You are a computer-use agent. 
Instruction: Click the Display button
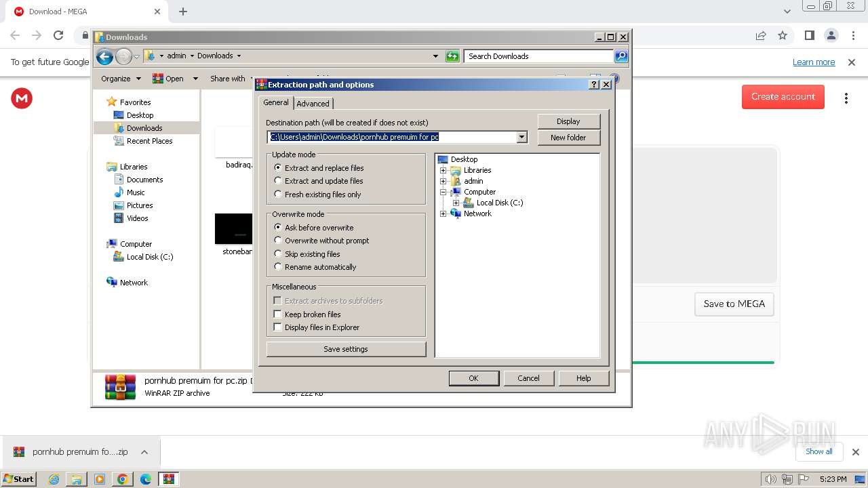click(x=568, y=121)
